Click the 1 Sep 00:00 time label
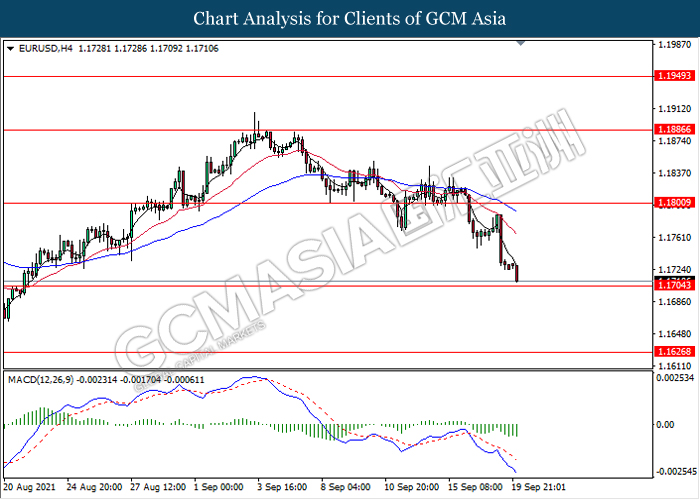The width and height of the screenshot is (700, 500). point(219,487)
